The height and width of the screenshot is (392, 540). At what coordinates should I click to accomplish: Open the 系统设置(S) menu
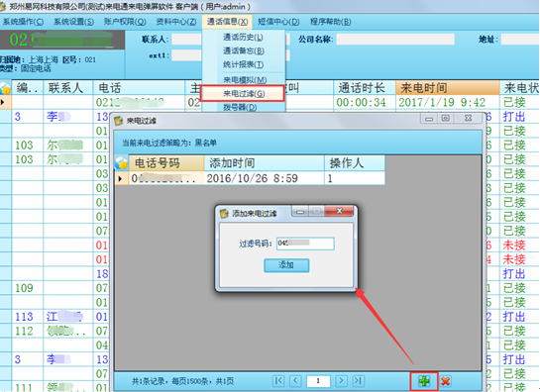tap(73, 22)
